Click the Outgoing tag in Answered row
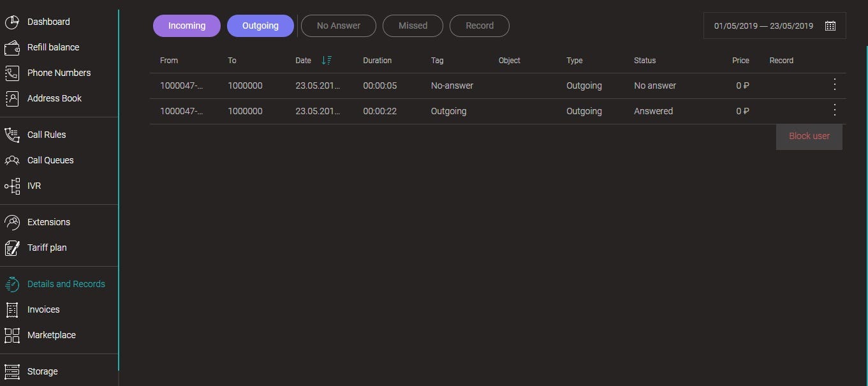 (x=448, y=111)
